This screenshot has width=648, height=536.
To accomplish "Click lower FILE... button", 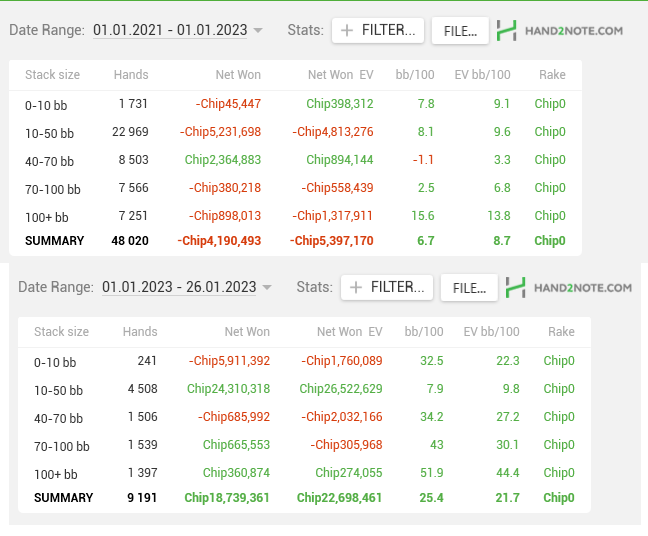I will point(469,288).
